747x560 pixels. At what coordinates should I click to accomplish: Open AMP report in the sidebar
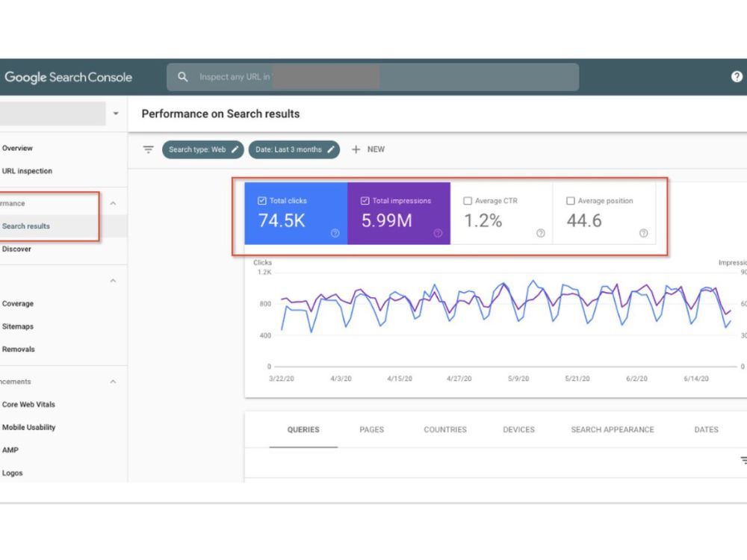click(10, 450)
